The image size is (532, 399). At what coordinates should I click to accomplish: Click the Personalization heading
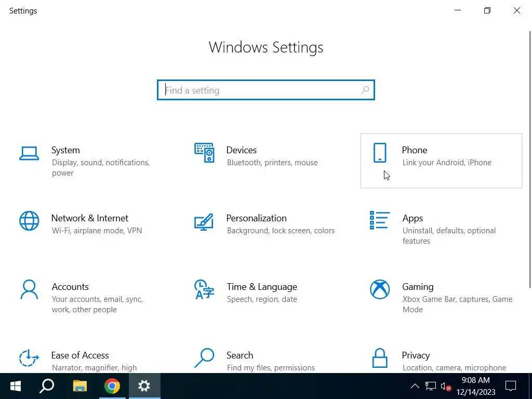[x=256, y=218]
